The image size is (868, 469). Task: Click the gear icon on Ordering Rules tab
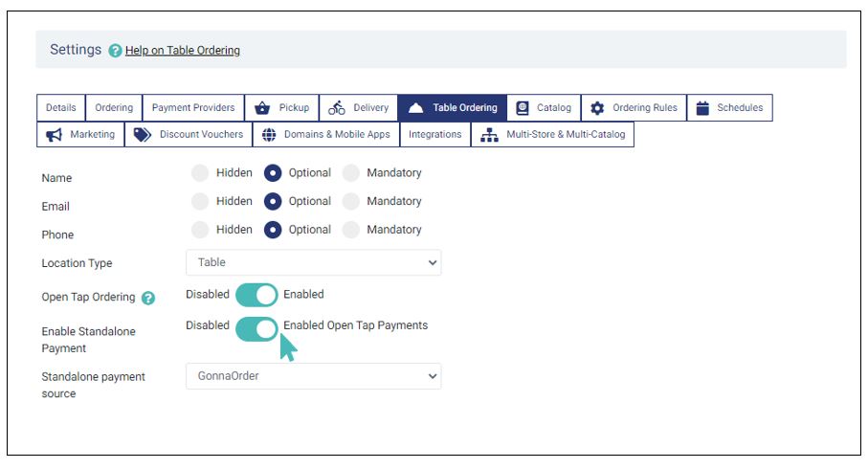pos(597,108)
